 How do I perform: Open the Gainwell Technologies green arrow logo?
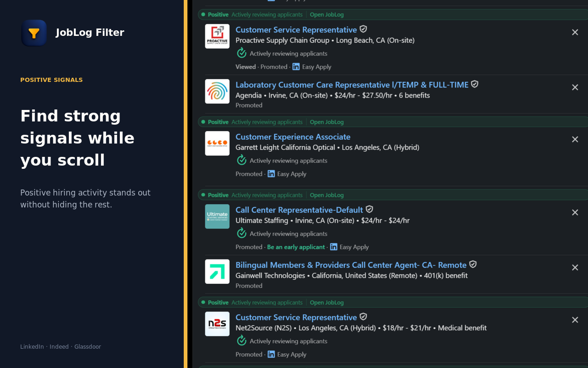(217, 271)
